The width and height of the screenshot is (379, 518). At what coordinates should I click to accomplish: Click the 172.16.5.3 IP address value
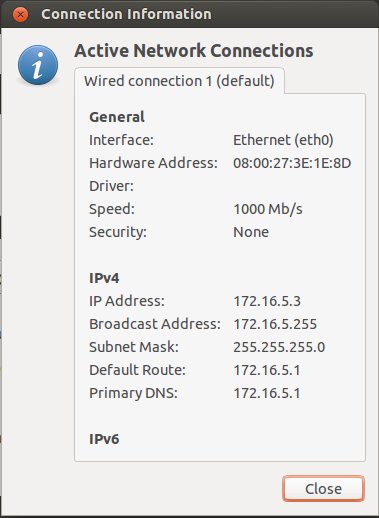[267, 301]
